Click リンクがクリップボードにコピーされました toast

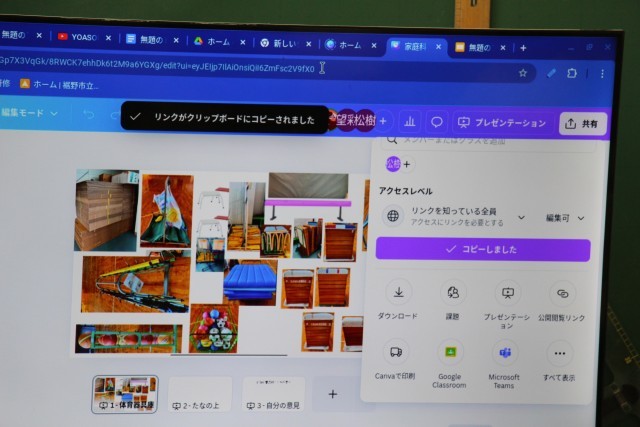224,118
